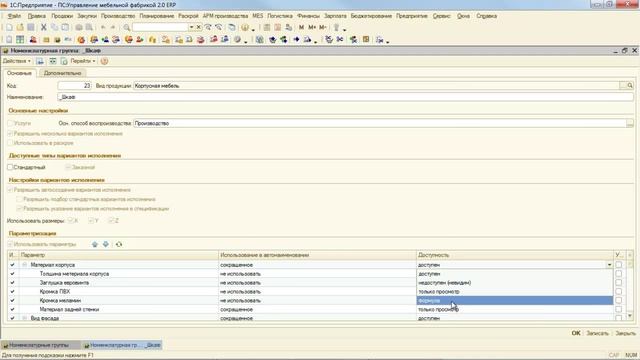The height and width of the screenshot is (360, 640).
Task: Switch to the Дополнительно tab
Action: 62,73
